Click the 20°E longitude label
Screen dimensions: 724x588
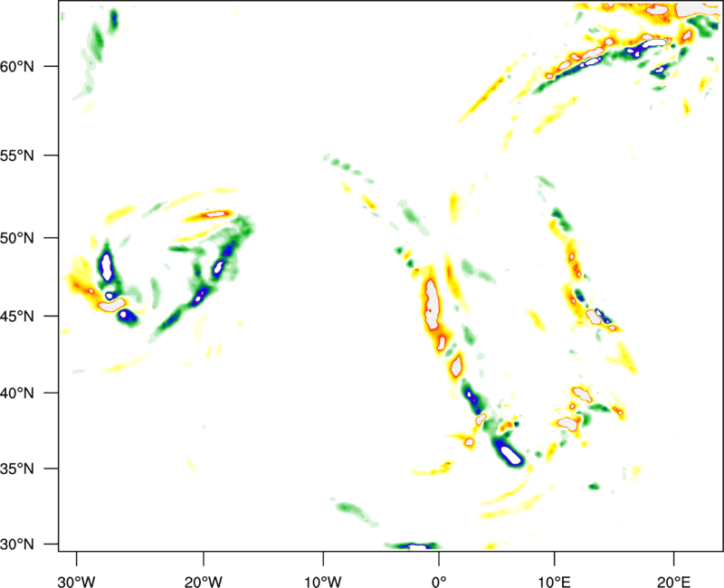673,582
